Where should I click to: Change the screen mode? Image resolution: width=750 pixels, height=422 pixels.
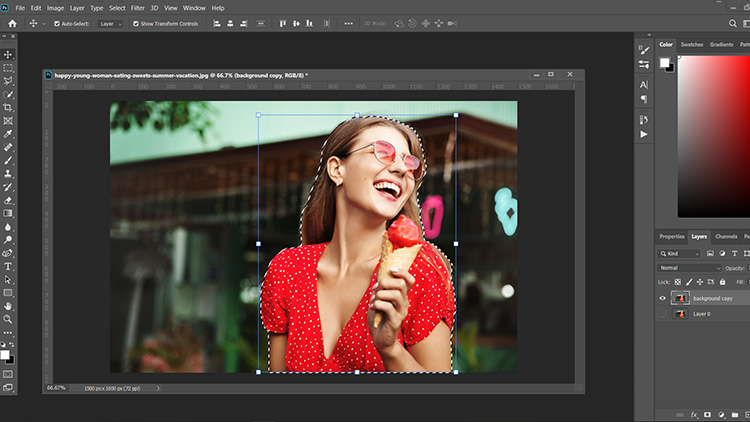(8, 388)
